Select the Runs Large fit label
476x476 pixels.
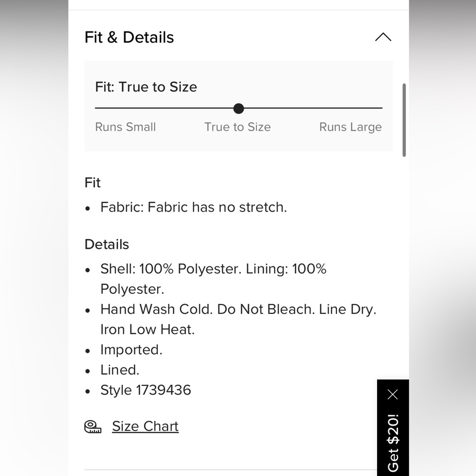350,127
